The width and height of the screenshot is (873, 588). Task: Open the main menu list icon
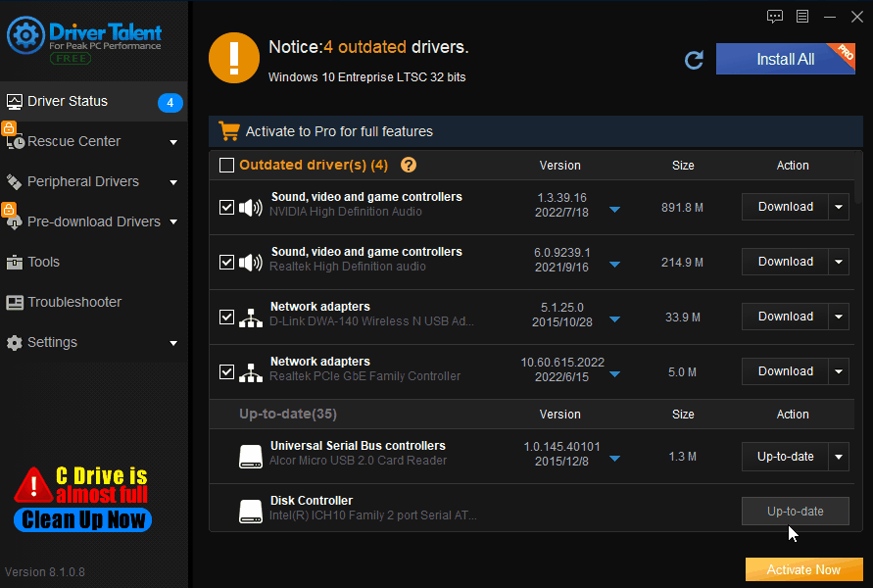[x=802, y=16]
